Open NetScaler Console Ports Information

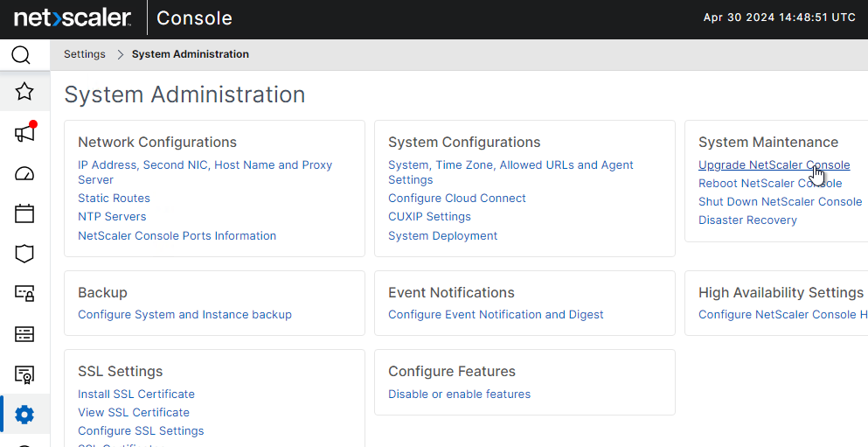coord(177,236)
